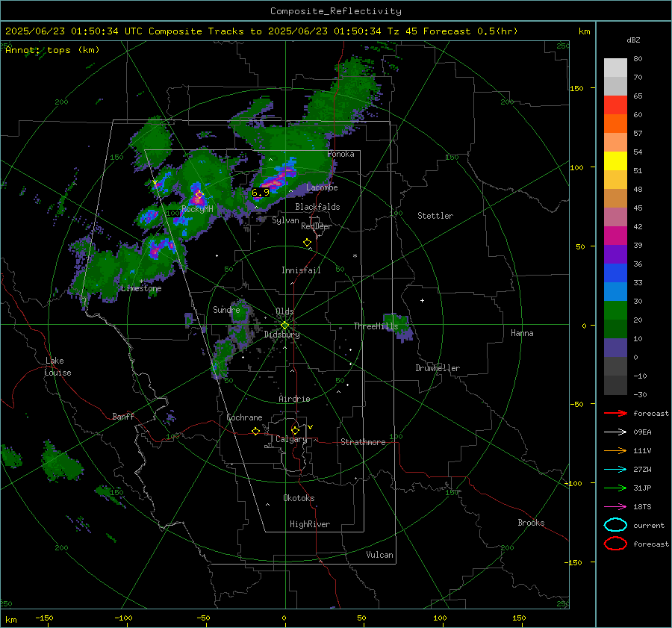The image size is (672, 628).
Task: Click the red forecast ellipse legend icon
Action: [x=615, y=544]
